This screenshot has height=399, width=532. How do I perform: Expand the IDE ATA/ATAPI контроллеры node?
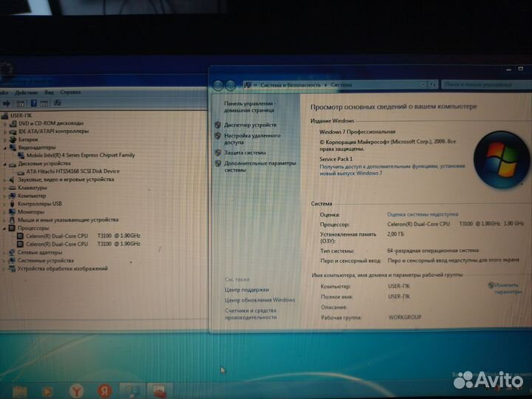point(5,132)
